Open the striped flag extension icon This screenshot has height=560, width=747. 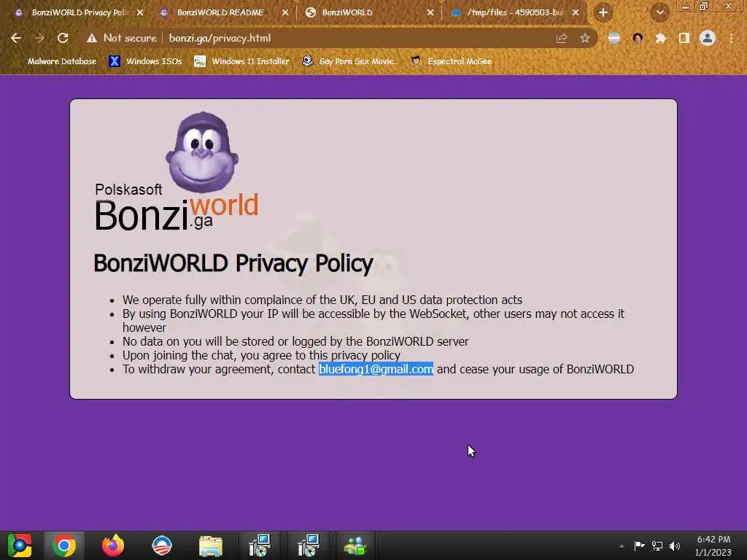coord(614,38)
